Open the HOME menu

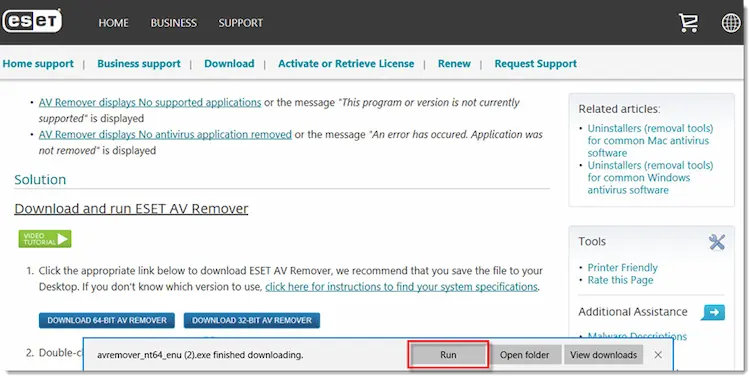[x=113, y=23]
